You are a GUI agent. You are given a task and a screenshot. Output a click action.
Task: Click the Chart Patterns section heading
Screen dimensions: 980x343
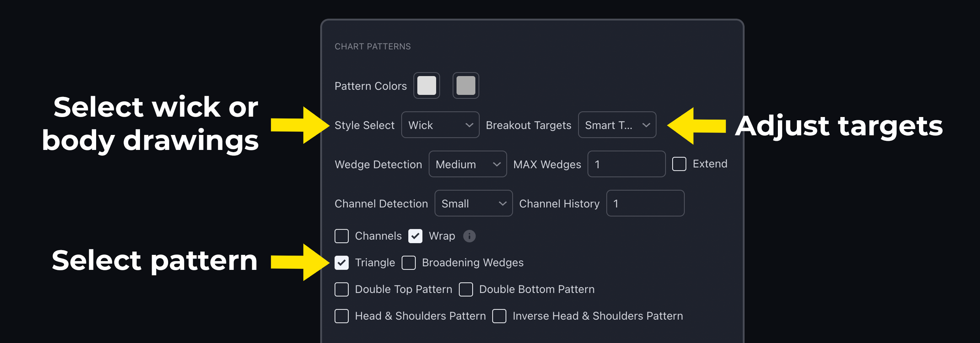point(372,46)
